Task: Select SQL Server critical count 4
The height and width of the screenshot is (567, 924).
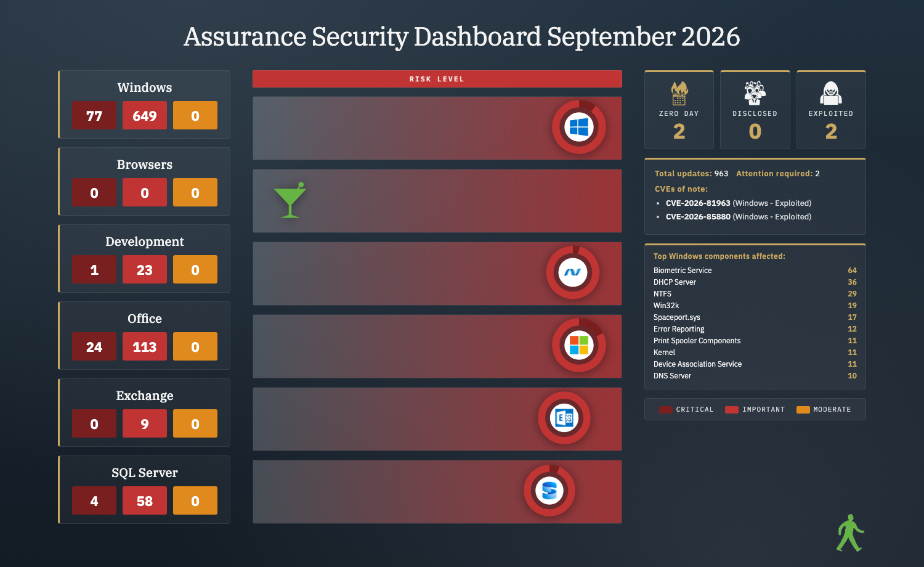Action: tap(94, 500)
